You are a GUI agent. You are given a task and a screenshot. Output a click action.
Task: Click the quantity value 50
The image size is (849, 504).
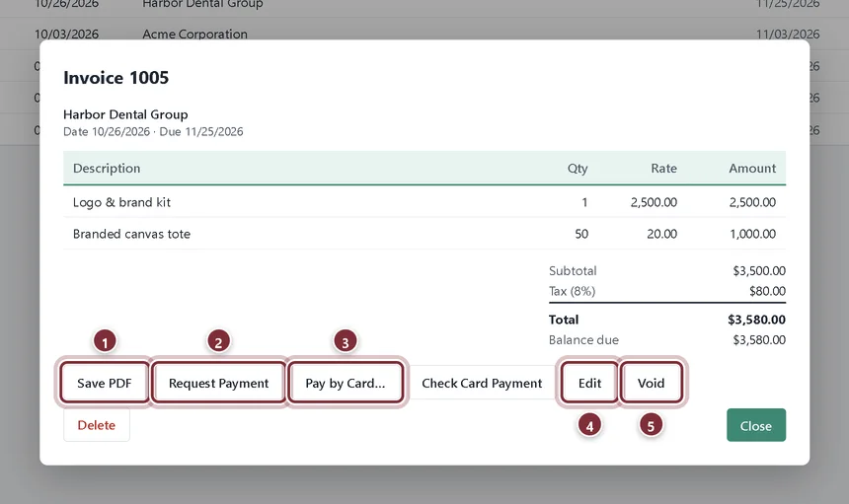point(581,234)
